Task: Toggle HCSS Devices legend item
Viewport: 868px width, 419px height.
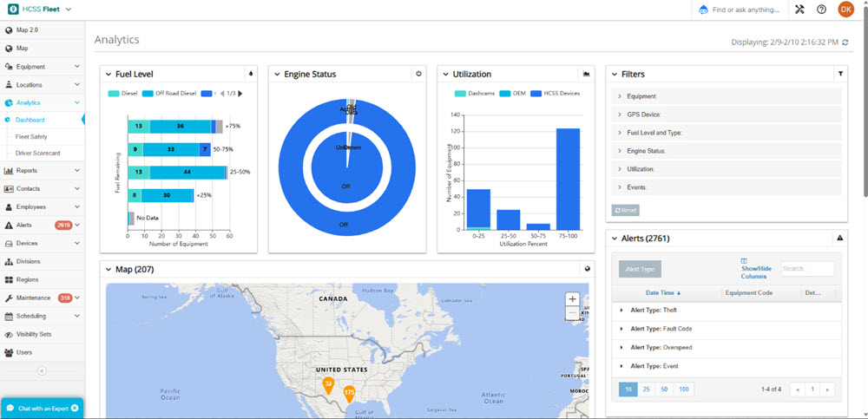Action: click(x=556, y=94)
